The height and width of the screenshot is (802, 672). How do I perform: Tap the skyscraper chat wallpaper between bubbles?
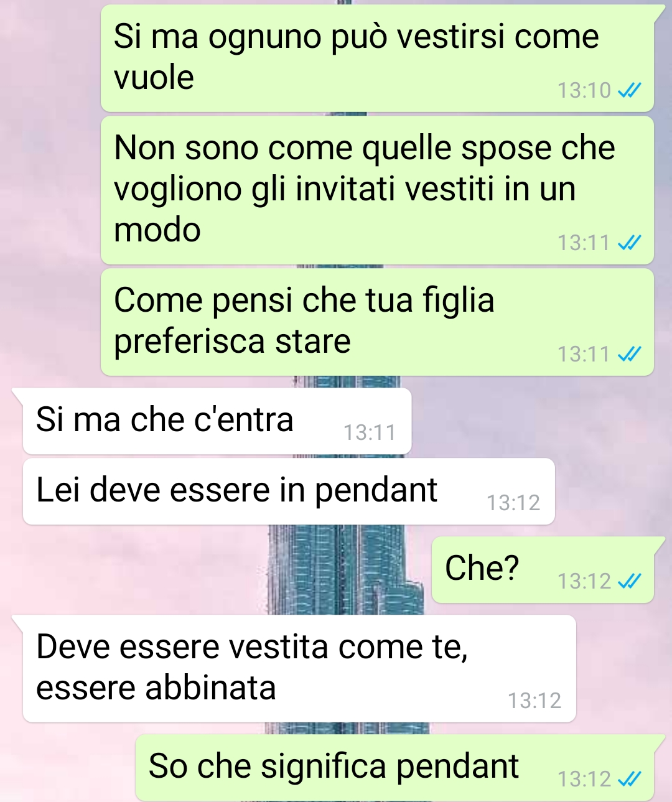click(x=346, y=569)
